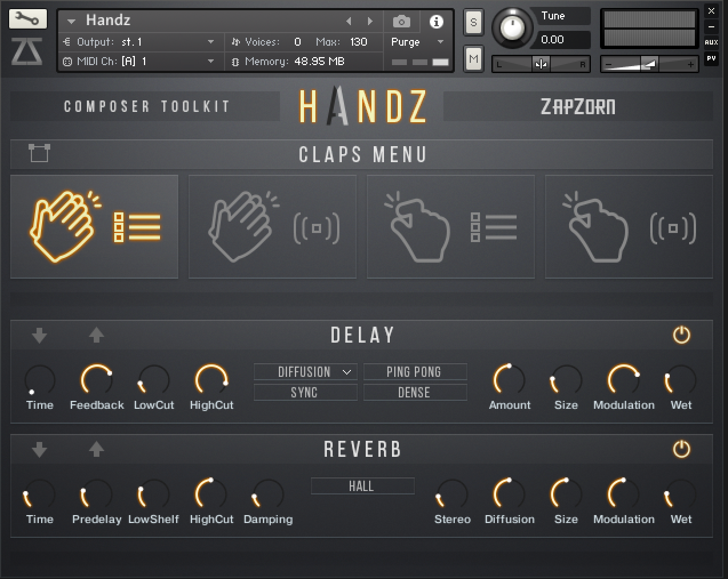Click the Sync button in Delay
This screenshot has width=728, height=579.
tap(306, 392)
